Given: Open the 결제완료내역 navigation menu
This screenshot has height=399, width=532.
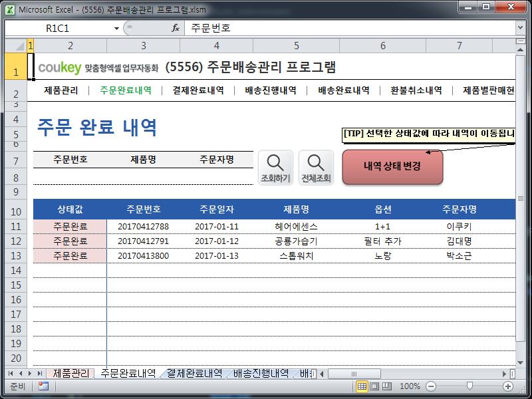Looking at the screenshot, I should 198,90.
